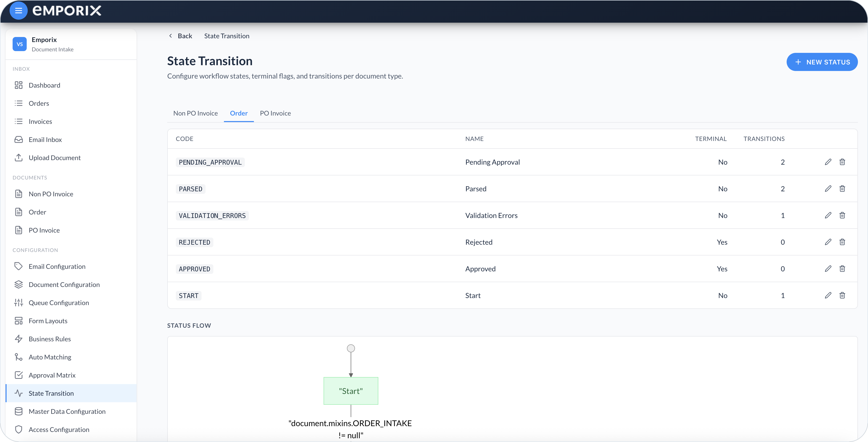Edit the VALIDATION_ERRORS status
The width and height of the screenshot is (868, 442).
[x=828, y=215]
